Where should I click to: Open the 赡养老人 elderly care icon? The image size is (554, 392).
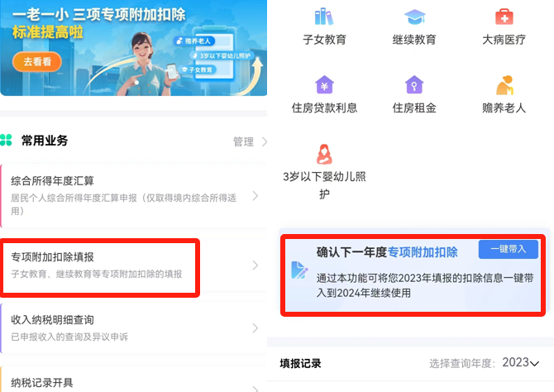[504, 85]
